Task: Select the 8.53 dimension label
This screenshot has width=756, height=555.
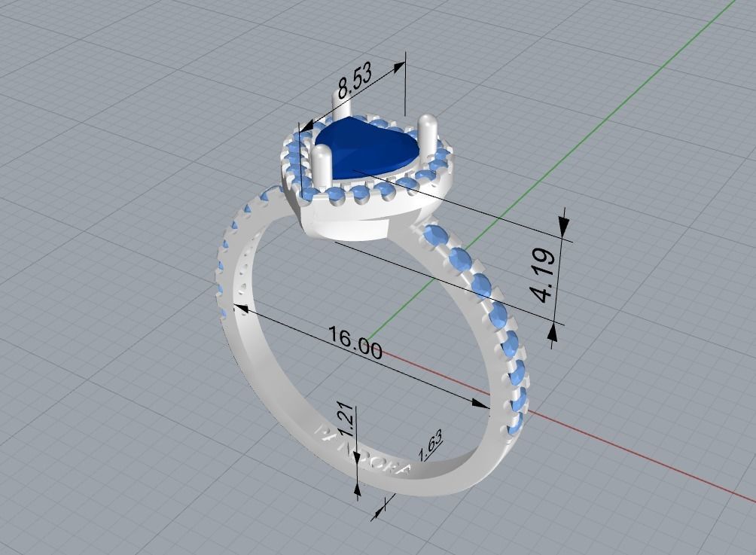Action: [x=355, y=81]
